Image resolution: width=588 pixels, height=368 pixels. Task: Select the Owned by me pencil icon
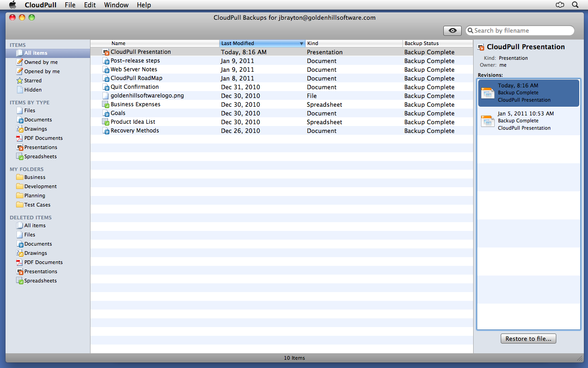tap(20, 62)
